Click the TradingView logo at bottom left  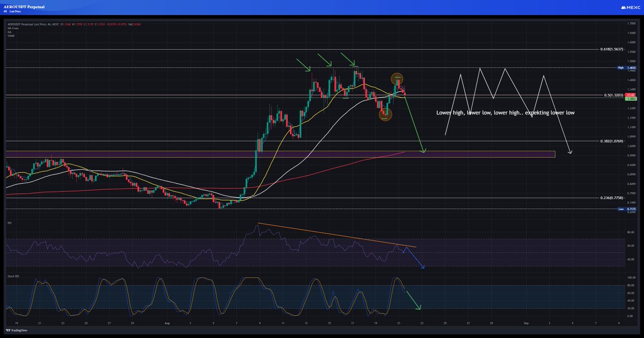16,330
